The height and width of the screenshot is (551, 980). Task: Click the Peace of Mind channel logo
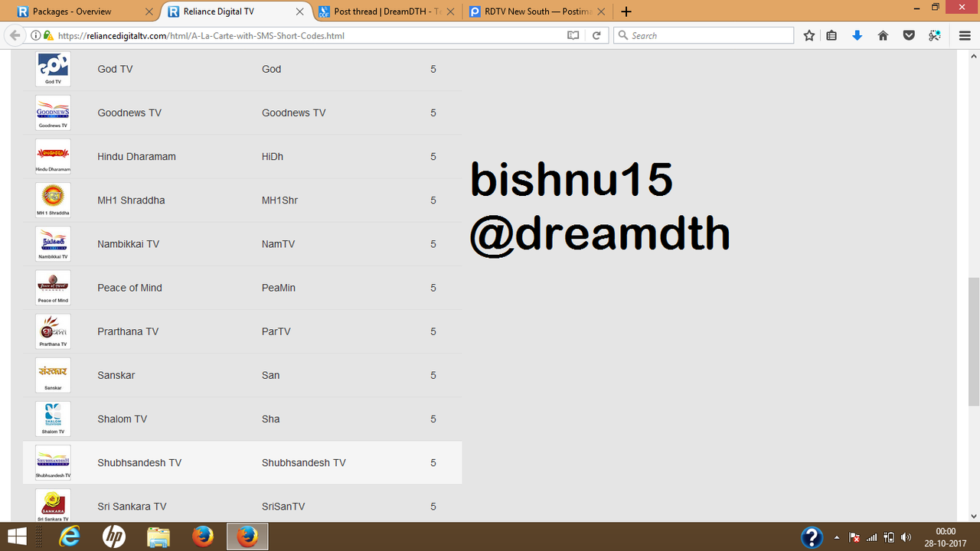pyautogui.click(x=53, y=288)
